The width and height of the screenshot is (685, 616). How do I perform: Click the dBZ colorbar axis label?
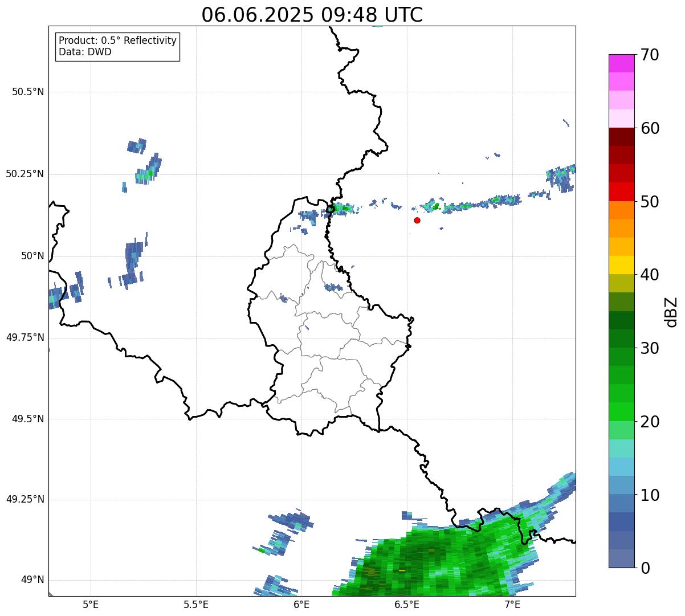click(x=671, y=312)
